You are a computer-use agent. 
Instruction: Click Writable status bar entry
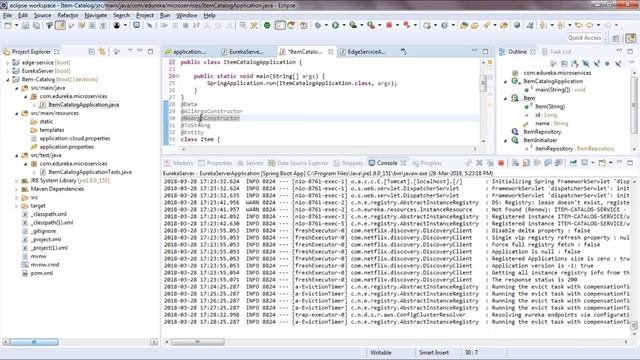click(381, 353)
